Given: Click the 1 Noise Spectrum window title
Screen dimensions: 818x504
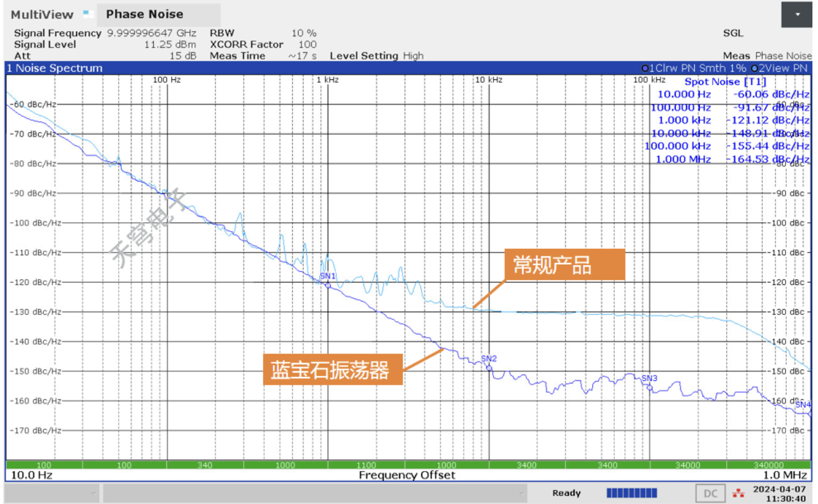Looking at the screenshot, I should [55, 68].
